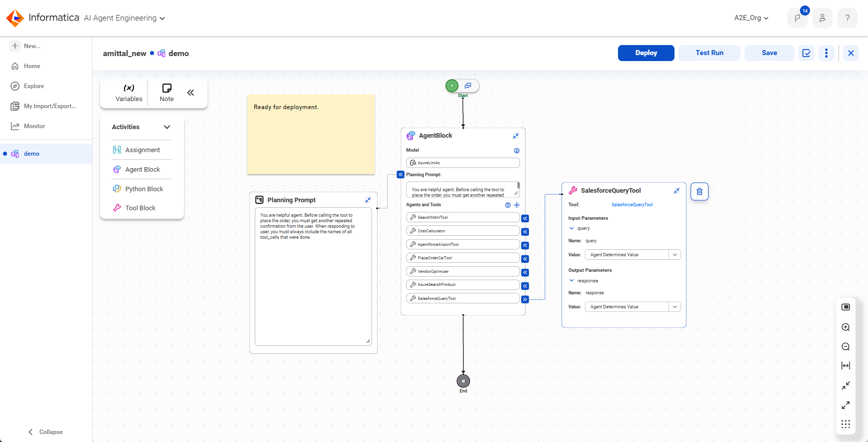Click the icon next to Start node
This screenshot has width=868, height=442.
468,86
